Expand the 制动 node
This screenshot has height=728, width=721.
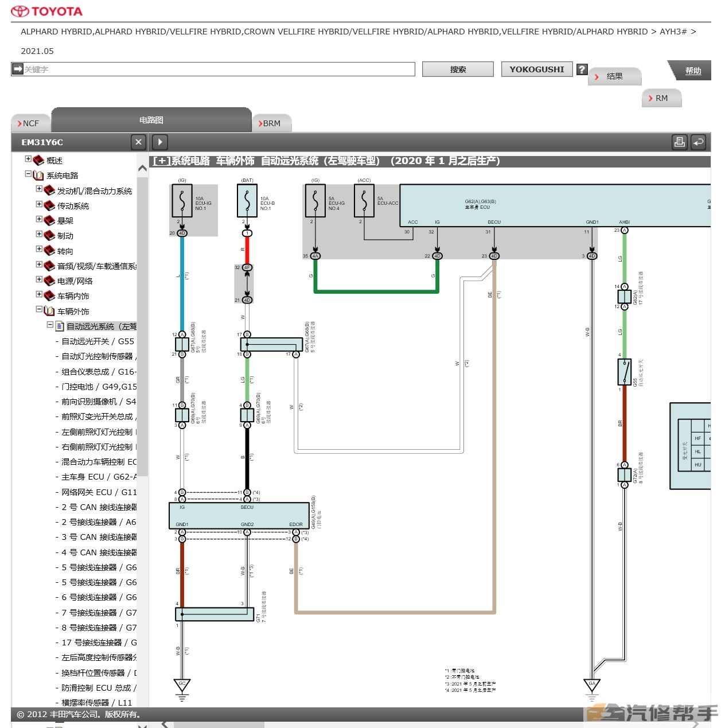tap(39, 234)
